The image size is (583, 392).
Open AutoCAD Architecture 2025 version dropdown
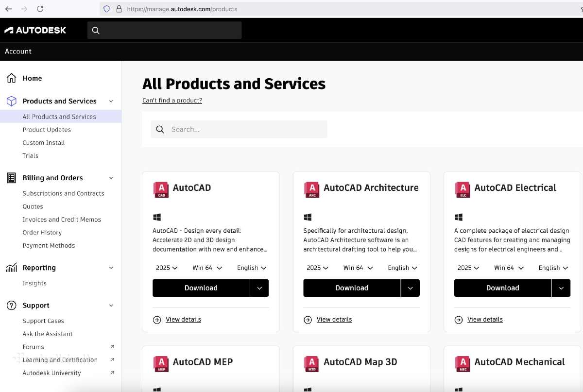pyautogui.click(x=317, y=268)
